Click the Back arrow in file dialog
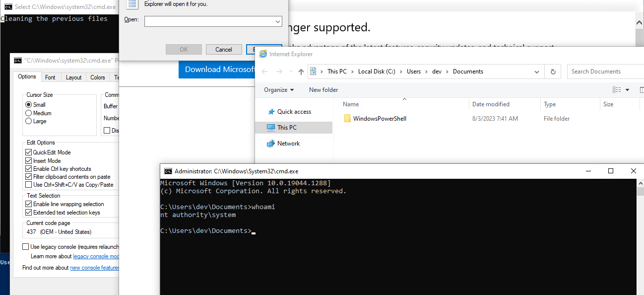The image size is (644, 295). point(264,72)
